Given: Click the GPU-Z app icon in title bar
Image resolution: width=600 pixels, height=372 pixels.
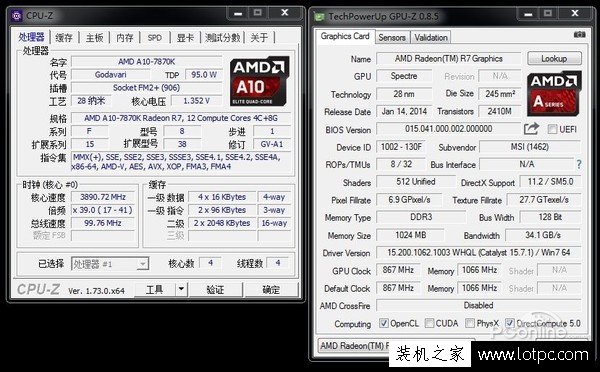Looking at the screenshot, I should pos(319,17).
